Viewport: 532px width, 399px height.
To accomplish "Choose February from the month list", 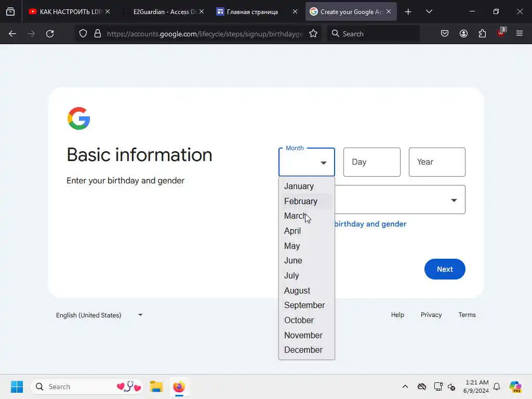I will click(307, 201).
